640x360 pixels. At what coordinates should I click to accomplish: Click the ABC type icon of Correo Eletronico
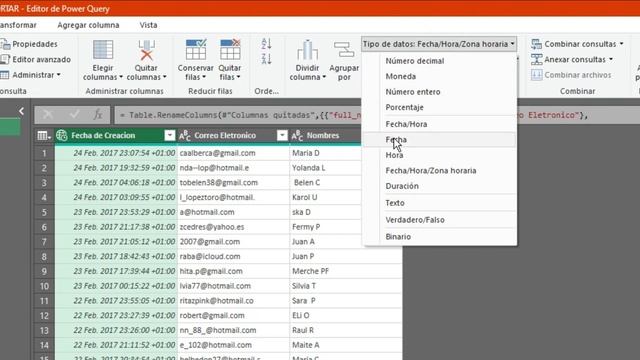click(x=185, y=136)
